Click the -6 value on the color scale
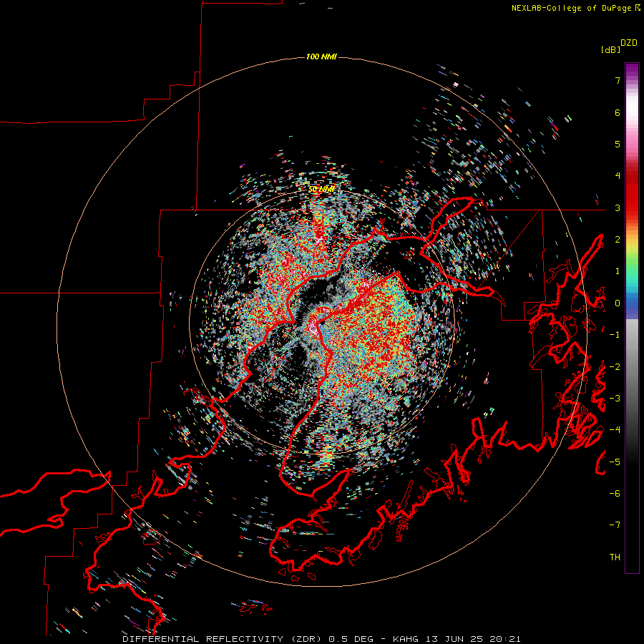The width and height of the screenshot is (644, 644). click(615, 494)
